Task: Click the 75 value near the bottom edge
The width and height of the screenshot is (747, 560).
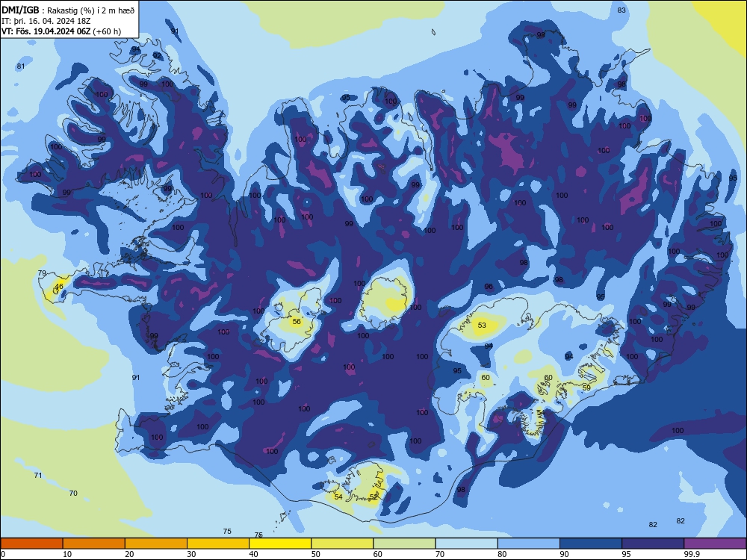Action: pyautogui.click(x=227, y=532)
